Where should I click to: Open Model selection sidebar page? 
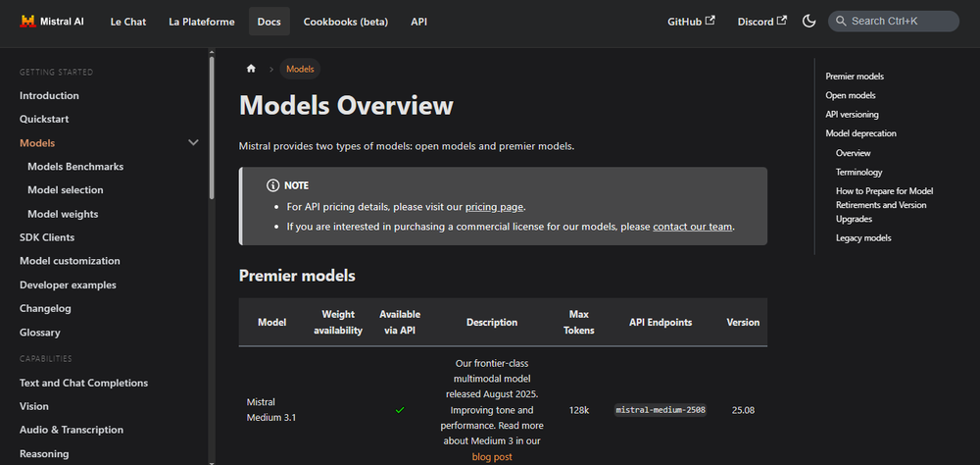click(66, 189)
